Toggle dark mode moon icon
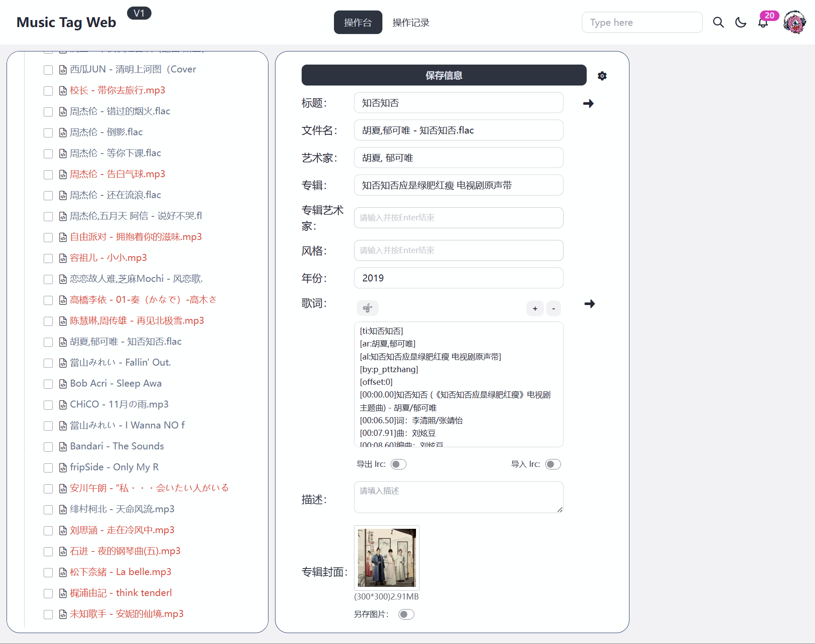Image resolution: width=815 pixels, height=644 pixels. coord(741,22)
